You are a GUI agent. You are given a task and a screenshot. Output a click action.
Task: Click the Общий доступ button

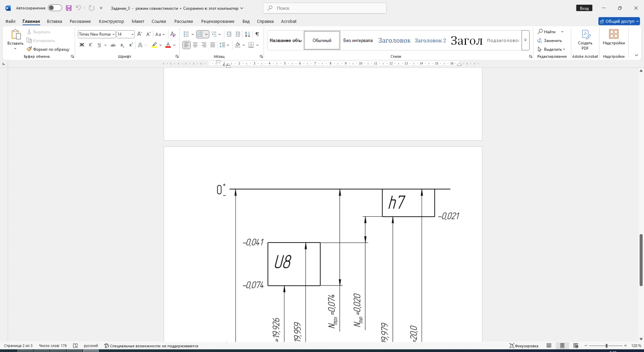tap(619, 21)
